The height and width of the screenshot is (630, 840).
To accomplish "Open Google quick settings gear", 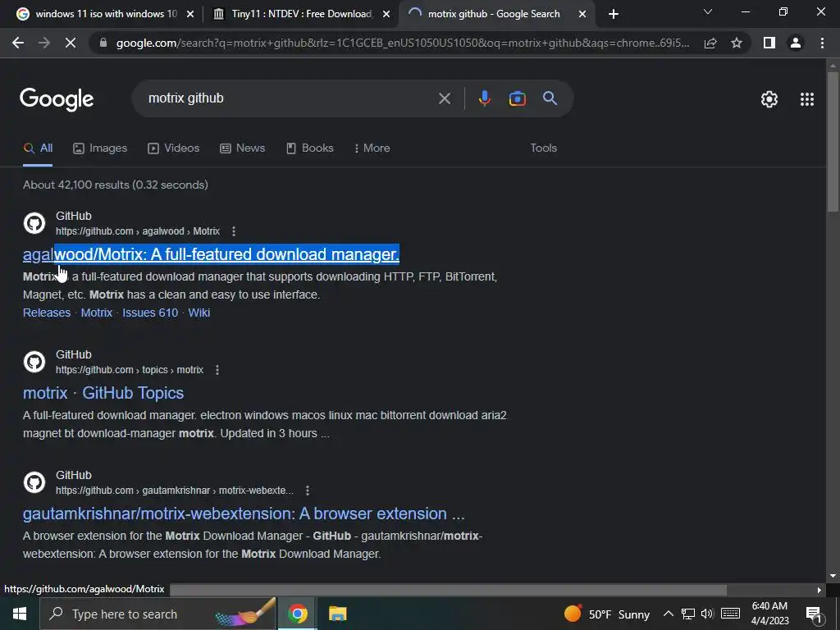I will (x=769, y=99).
